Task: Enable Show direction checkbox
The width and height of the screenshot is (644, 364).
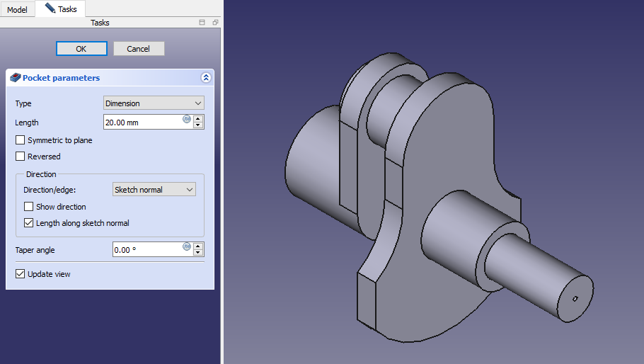Action: pos(29,207)
